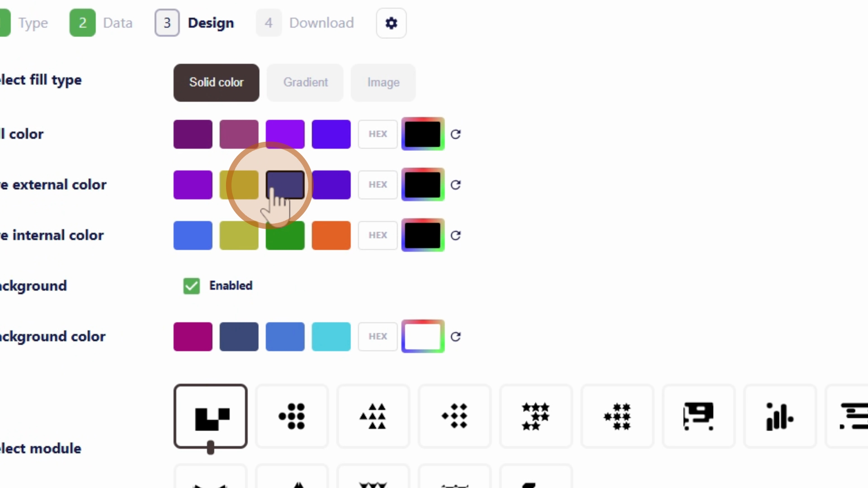
Task: Pick medium blue background color swatch
Action: (285, 337)
